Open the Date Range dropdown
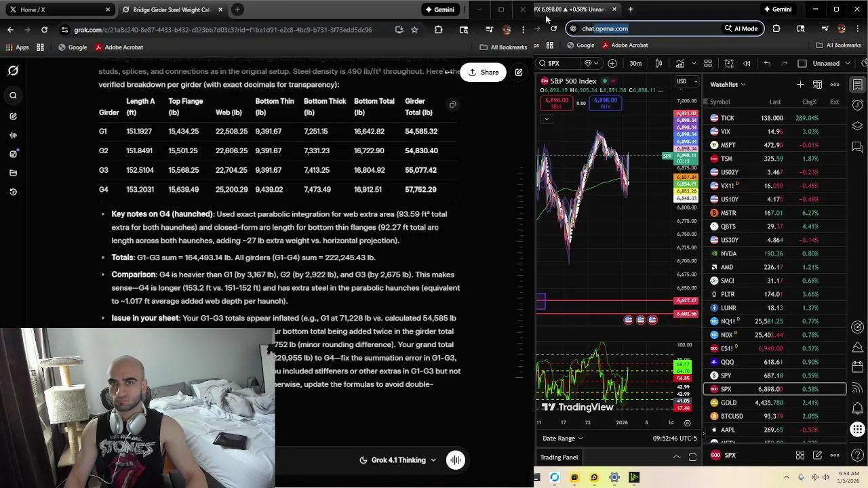 (562, 439)
